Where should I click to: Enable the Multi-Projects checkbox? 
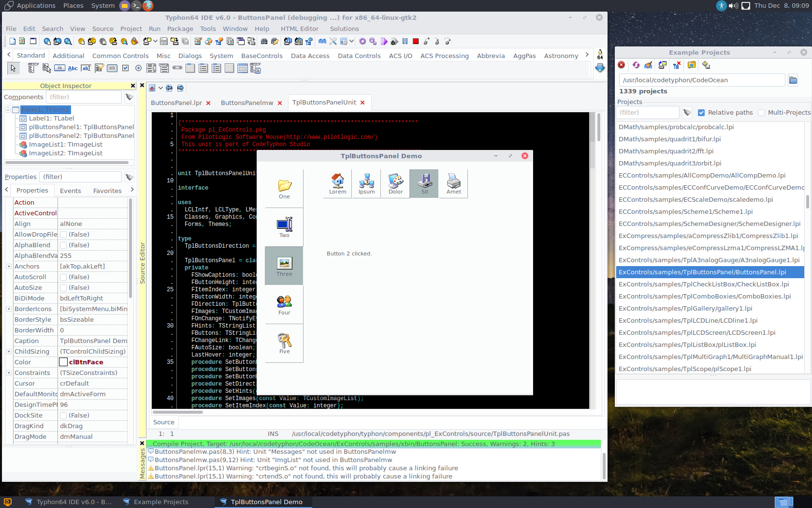[x=761, y=113]
